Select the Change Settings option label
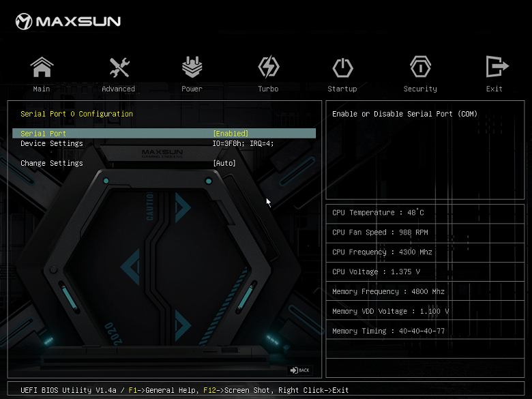Image resolution: width=532 pixels, height=399 pixels. coord(52,163)
